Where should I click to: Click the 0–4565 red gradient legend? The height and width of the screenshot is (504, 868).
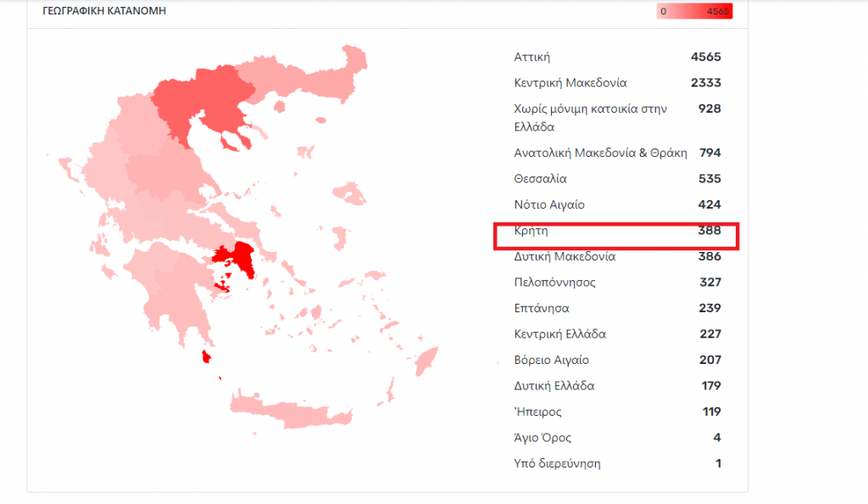click(x=694, y=12)
